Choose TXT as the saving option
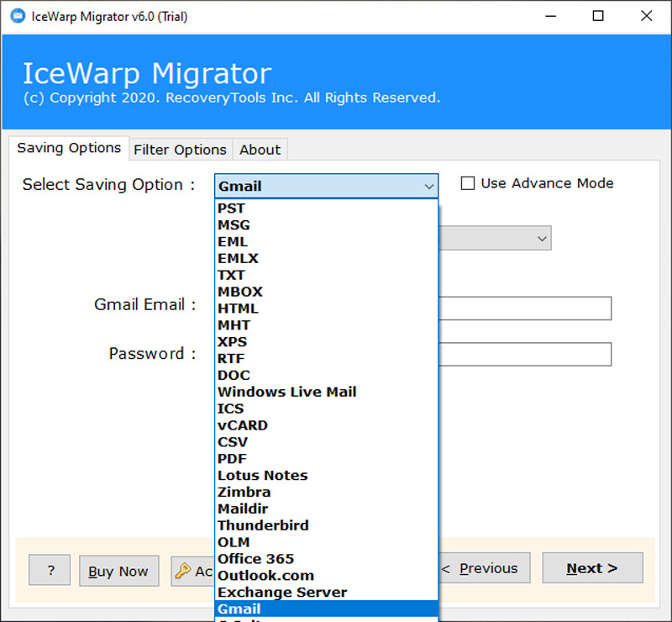This screenshot has width=672, height=622. 326,275
